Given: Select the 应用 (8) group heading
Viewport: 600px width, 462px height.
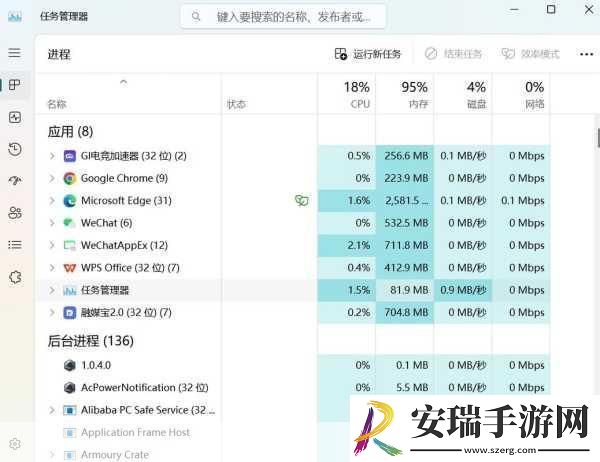Looking at the screenshot, I should [70, 132].
